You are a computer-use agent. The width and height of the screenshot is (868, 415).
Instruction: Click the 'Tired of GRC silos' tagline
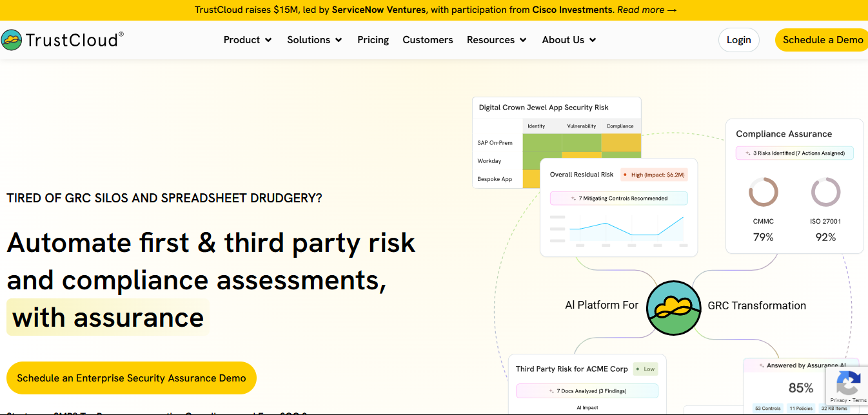[x=164, y=198]
